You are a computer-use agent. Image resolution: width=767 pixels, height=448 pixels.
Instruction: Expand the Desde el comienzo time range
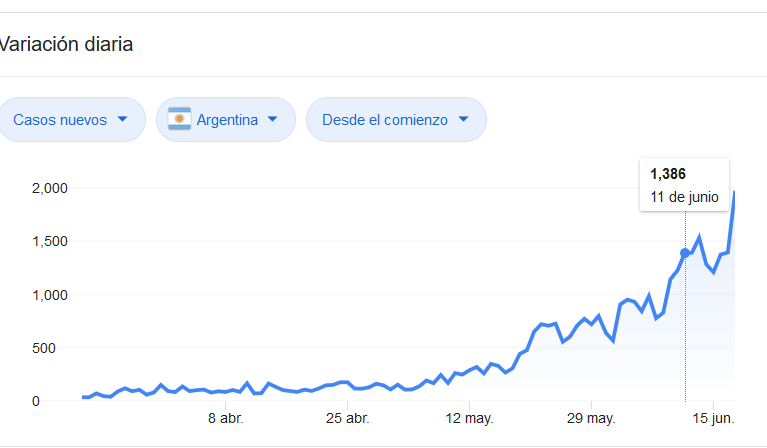click(x=396, y=119)
